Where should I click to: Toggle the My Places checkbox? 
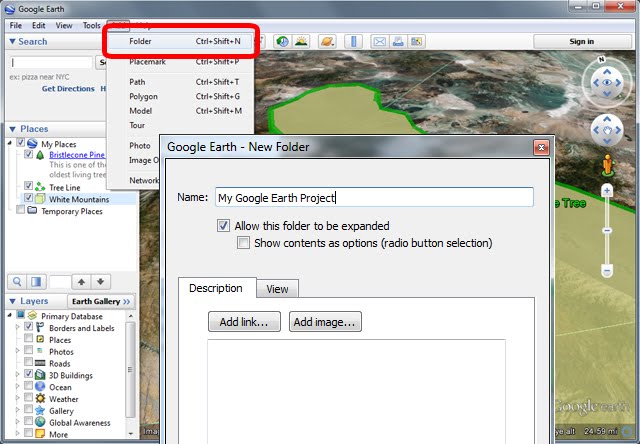[20, 143]
